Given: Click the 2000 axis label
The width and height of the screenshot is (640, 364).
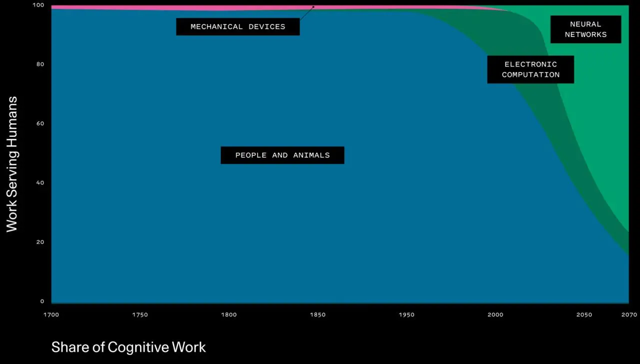Looking at the screenshot, I should [x=495, y=315].
